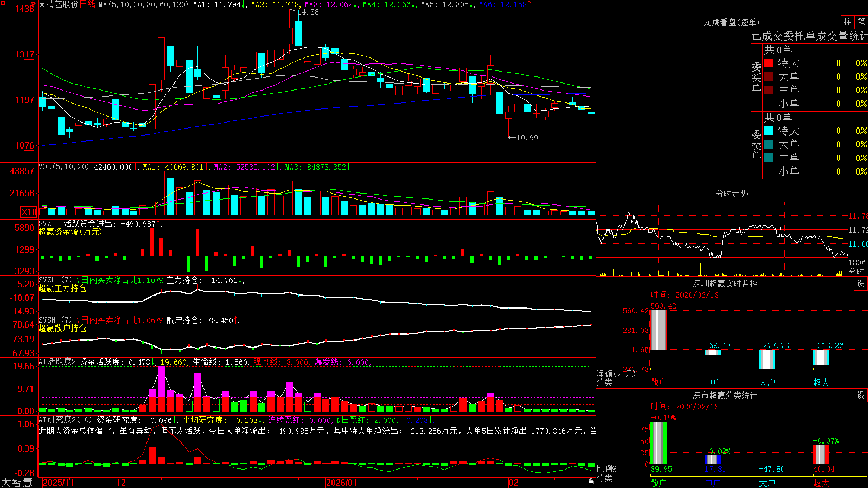Select the 日线 period label

coord(87,4)
